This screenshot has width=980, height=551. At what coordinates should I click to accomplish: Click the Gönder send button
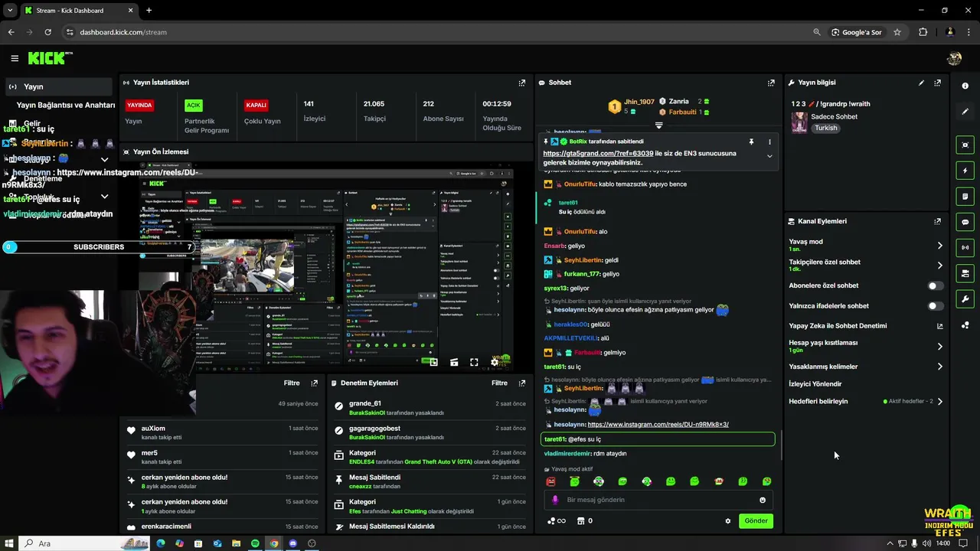(756, 521)
